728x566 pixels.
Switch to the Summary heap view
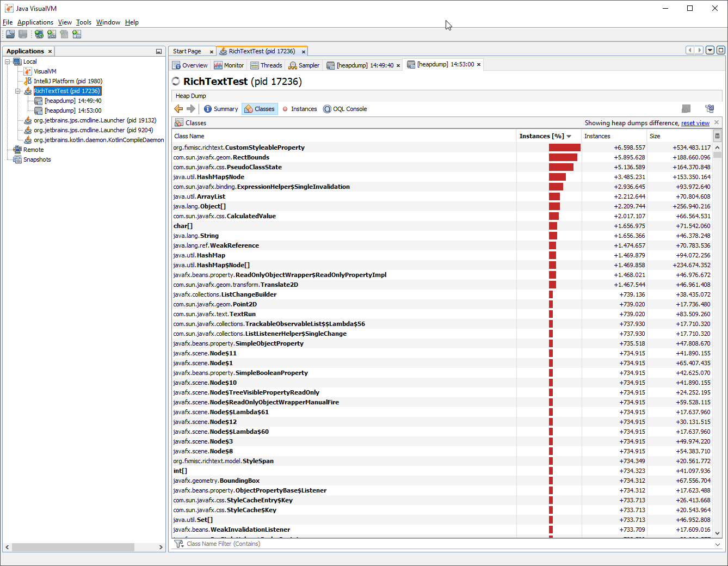221,108
